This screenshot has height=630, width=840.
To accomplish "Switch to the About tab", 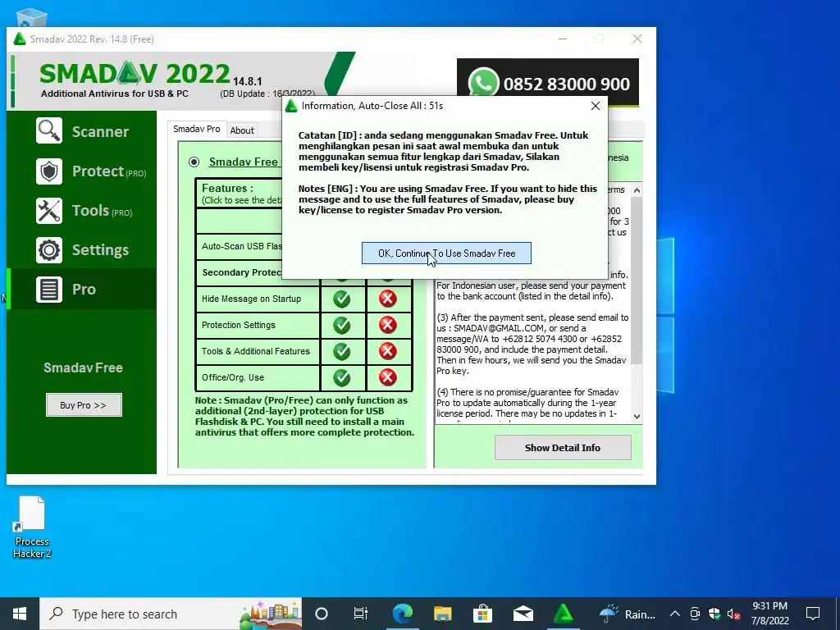I will [x=242, y=130].
